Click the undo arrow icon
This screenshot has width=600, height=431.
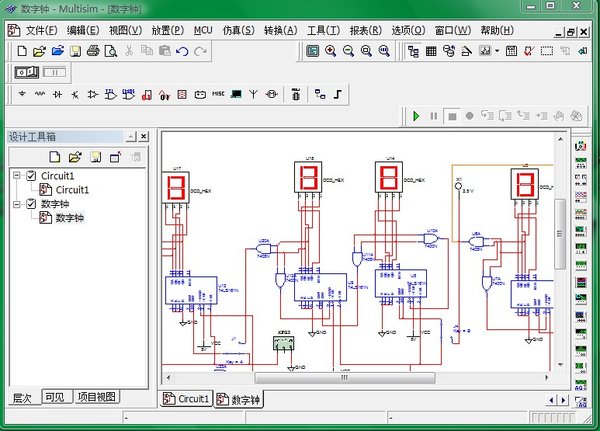click(x=182, y=50)
